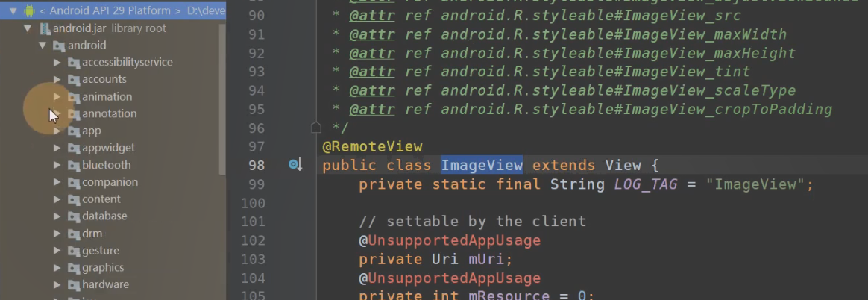Click the graphics folder icon
The height and width of the screenshot is (300, 868).
pos(74,269)
